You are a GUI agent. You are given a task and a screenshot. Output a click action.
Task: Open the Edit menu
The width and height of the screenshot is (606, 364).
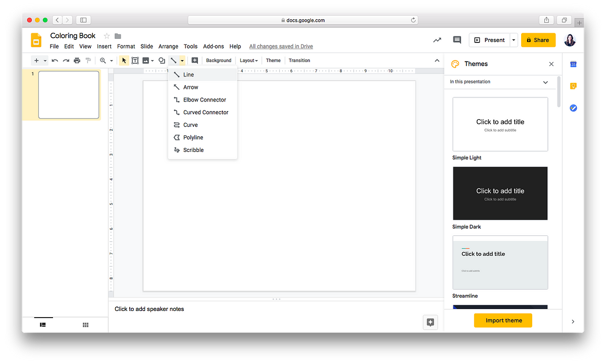click(69, 46)
